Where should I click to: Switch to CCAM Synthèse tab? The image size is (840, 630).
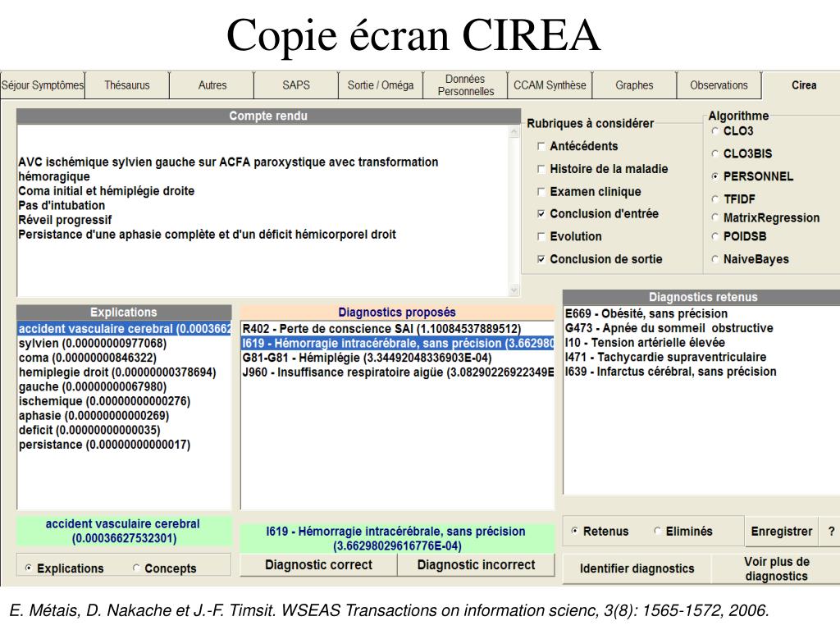tap(550, 85)
